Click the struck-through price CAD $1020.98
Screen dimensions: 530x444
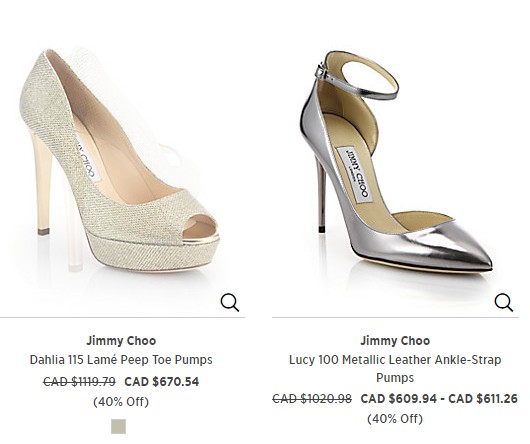coord(312,399)
